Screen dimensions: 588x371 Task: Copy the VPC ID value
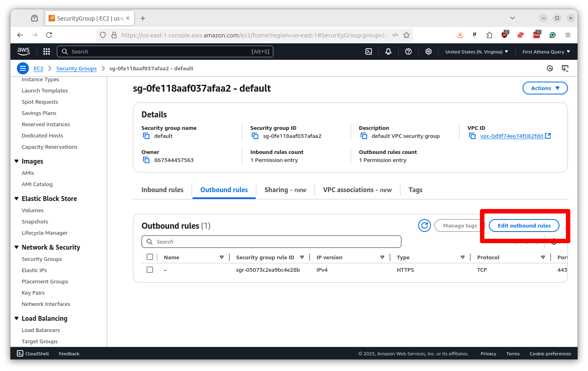click(472, 136)
